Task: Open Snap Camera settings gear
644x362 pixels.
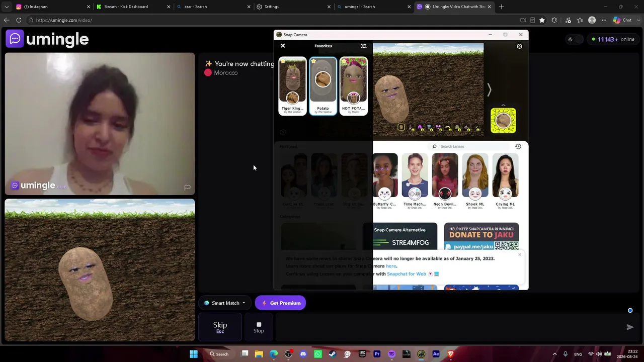Action: pyautogui.click(x=519, y=46)
